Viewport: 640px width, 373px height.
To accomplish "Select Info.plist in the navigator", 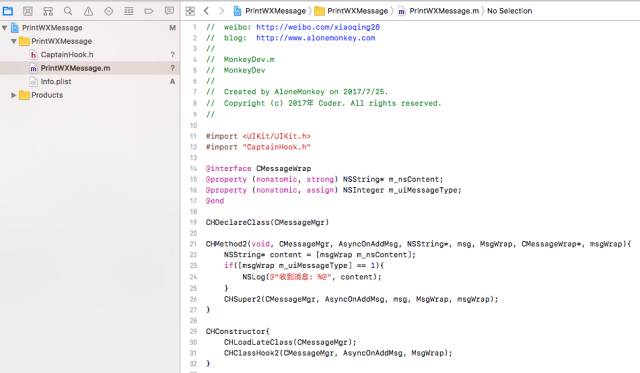I will pos(90,82).
